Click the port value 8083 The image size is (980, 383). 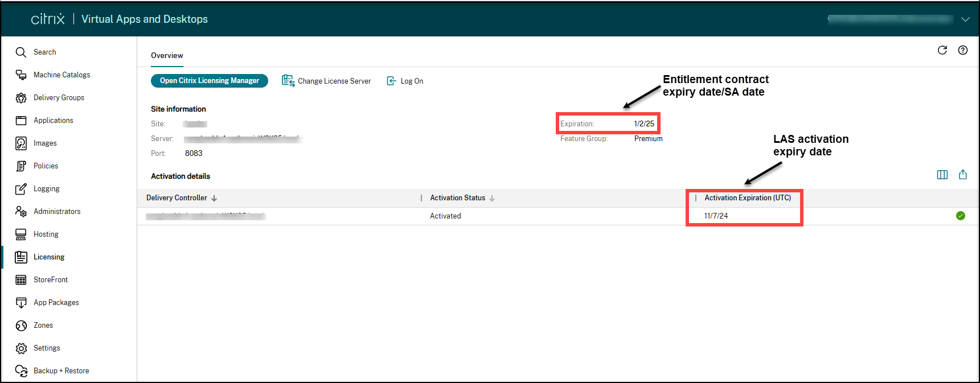click(194, 154)
